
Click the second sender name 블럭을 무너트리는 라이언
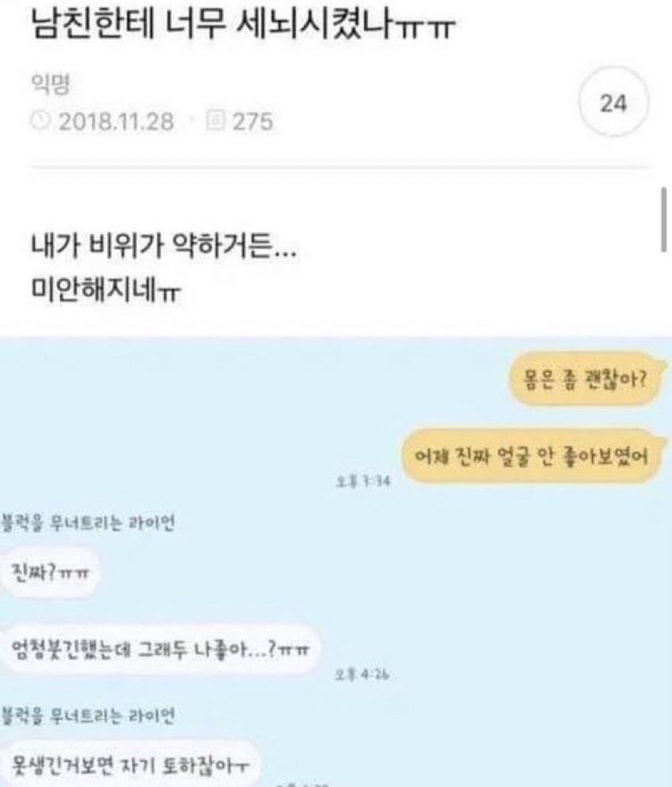(x=88, y=715)
